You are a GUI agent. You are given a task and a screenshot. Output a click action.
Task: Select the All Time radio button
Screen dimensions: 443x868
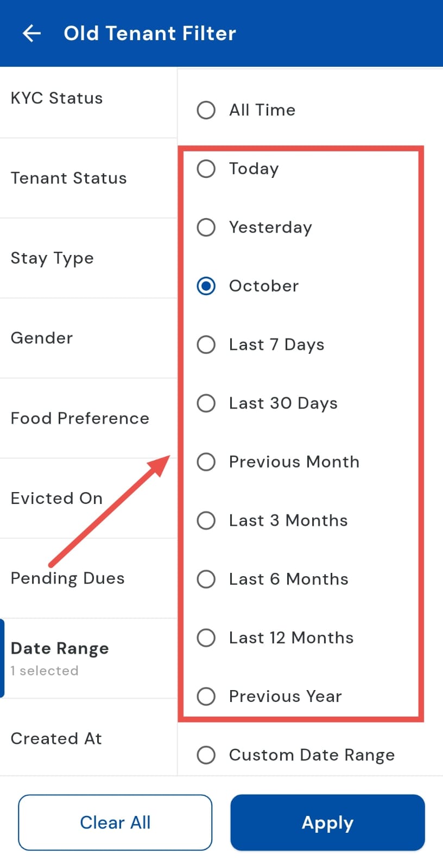206,110
